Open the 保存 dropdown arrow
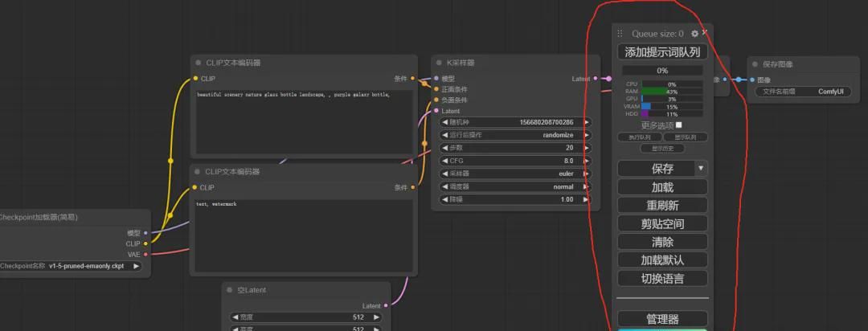The height and width of the screenshot is (331, 868). click(x=701, y=169)
